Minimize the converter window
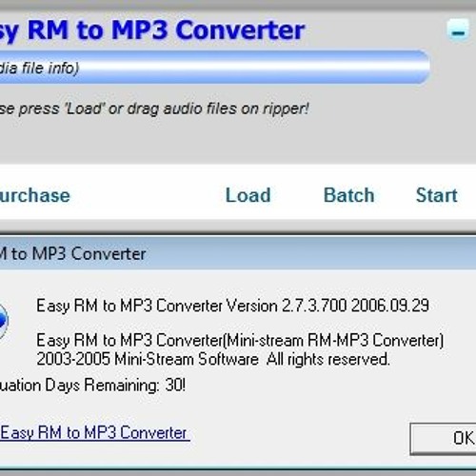The image size is (476, 476). [458, 30]
